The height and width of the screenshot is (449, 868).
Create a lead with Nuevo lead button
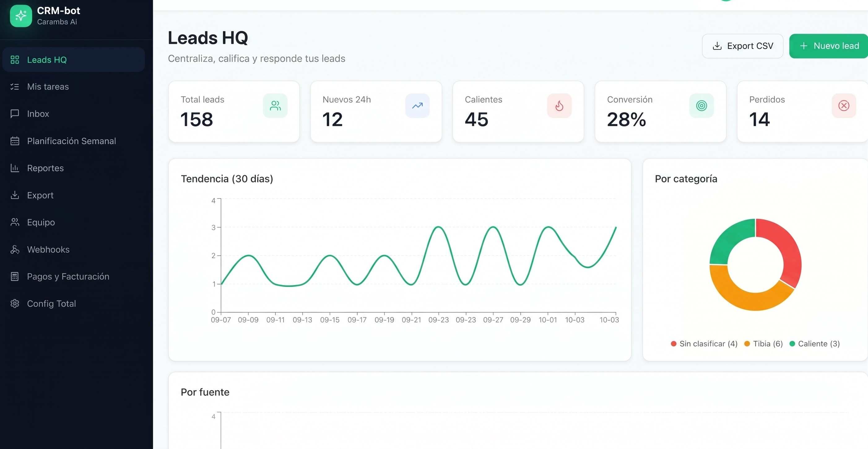pyautogui.click(x=829, y=46)
